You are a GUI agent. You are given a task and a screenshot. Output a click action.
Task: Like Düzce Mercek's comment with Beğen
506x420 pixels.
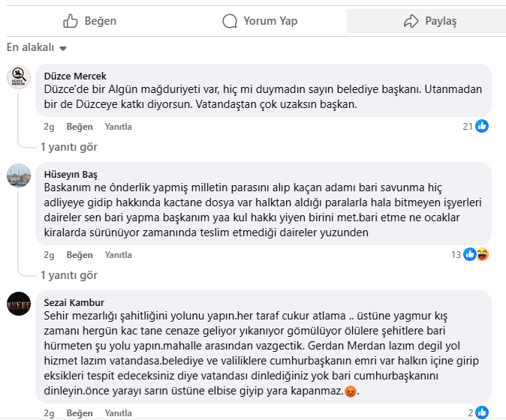pos(79,127)
